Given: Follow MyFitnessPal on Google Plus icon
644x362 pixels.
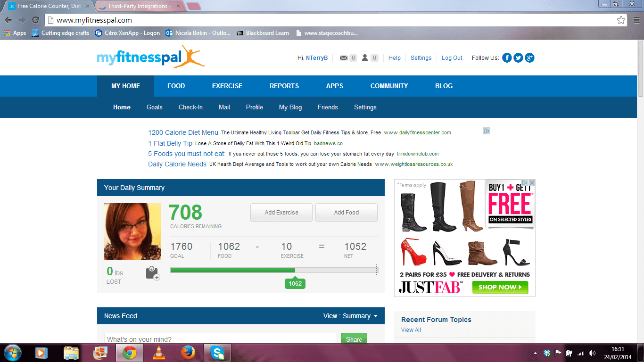Looking at the screenshot, I should 529,58.
